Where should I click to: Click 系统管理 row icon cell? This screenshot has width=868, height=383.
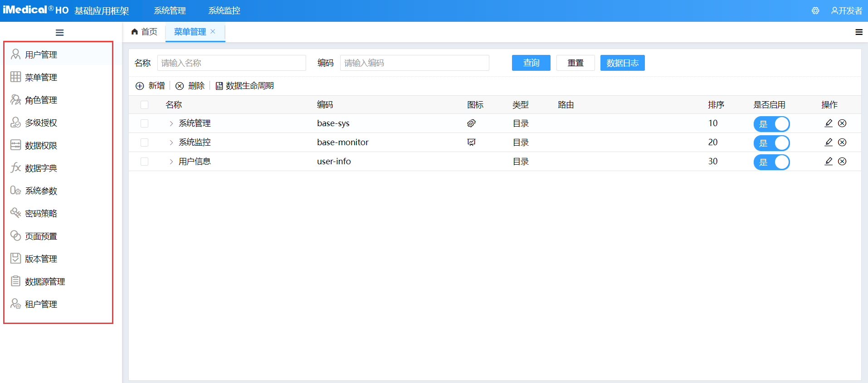(x=472, y=123)
